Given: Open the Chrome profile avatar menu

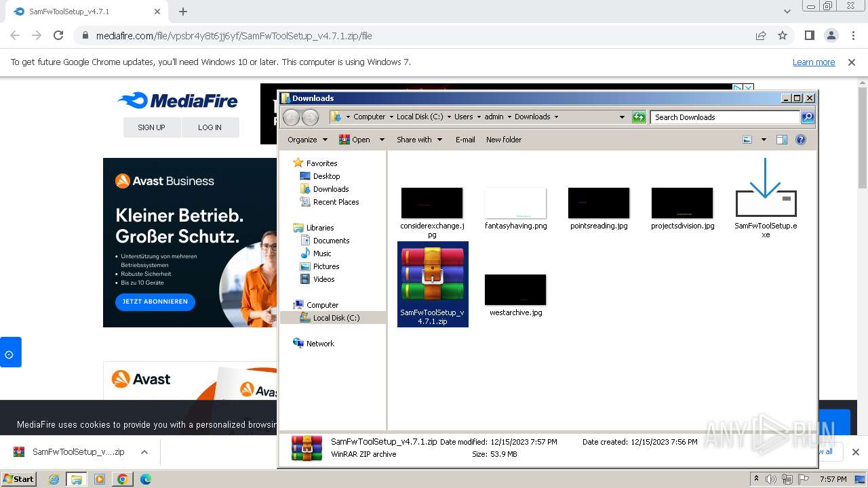Looking at the screenshot, I should pos(831,36).
